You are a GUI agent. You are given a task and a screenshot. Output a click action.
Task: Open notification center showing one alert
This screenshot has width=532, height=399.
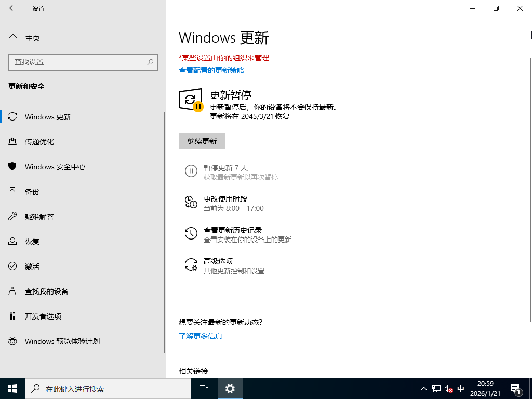click(515, 389)
